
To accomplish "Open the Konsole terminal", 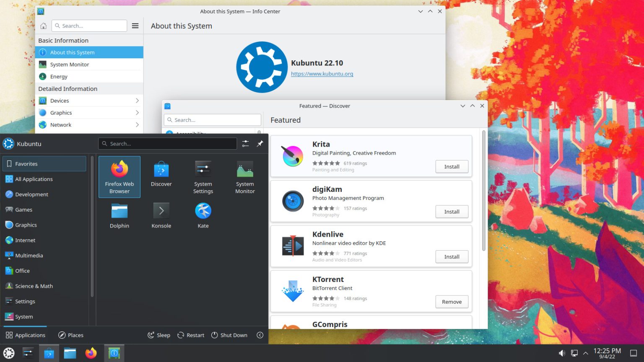I will point(161,215).
